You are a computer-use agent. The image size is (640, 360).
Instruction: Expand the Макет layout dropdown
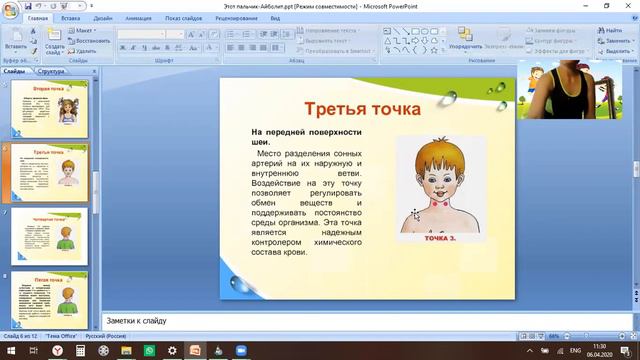pyautogui.click(x=82, y=31)
